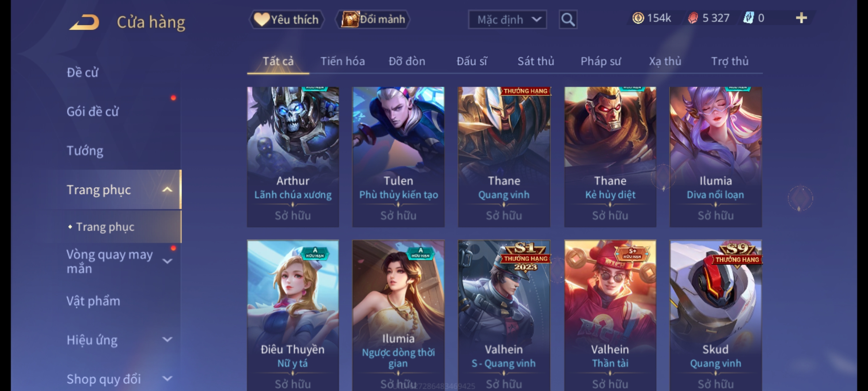
Task: Expand the Shop quy đổi section
Action: point(167,379)
